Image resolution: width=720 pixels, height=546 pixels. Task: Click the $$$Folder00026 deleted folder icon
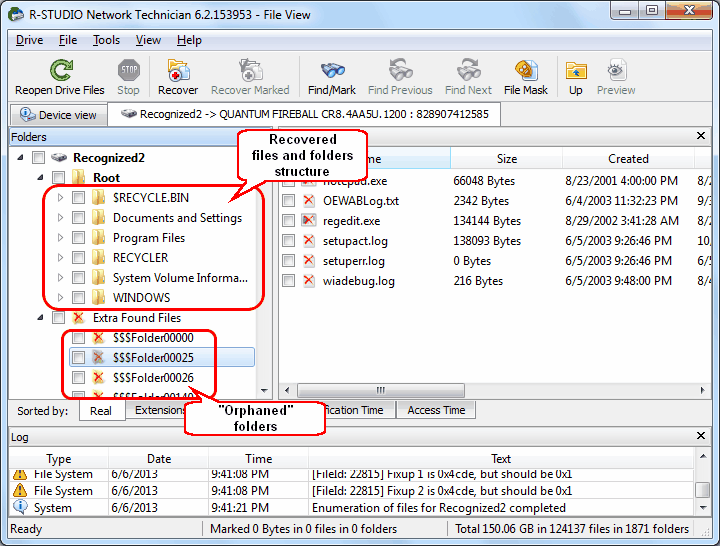point(98,377)
